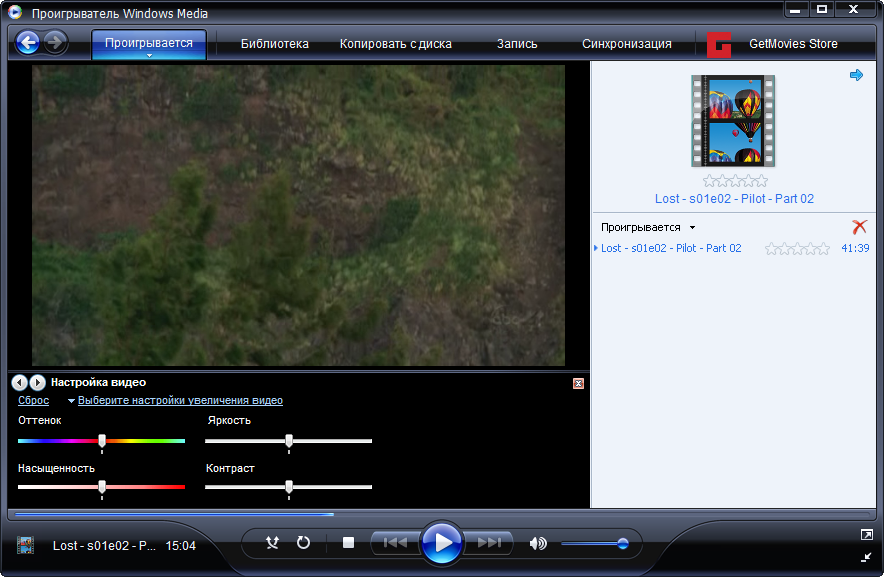The height and width of the screenshot is (577, 884).
Task: Start playback with the large Play button
Action: 441,543
